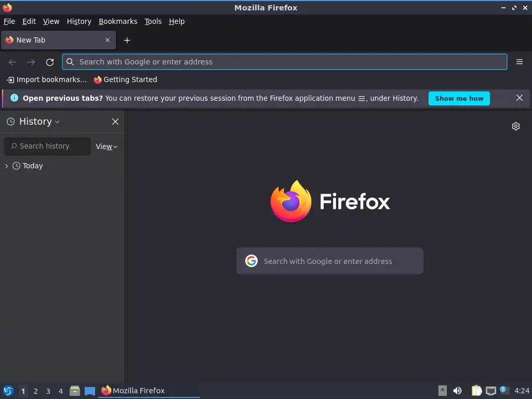The height and width of the screenshot is (399, 532).
Task: Open the removable media tray icon
Action: pos(443,391)
